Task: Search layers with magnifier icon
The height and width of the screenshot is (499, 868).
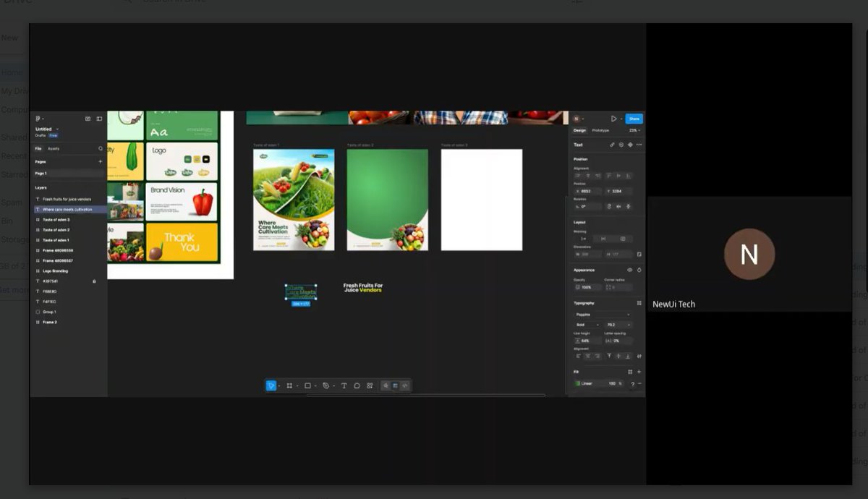Action: 101,148
